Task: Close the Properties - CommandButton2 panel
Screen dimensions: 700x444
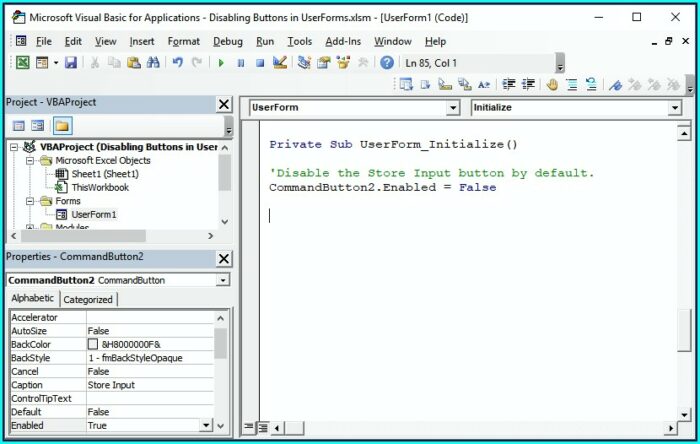Action: tap(224, 259)
